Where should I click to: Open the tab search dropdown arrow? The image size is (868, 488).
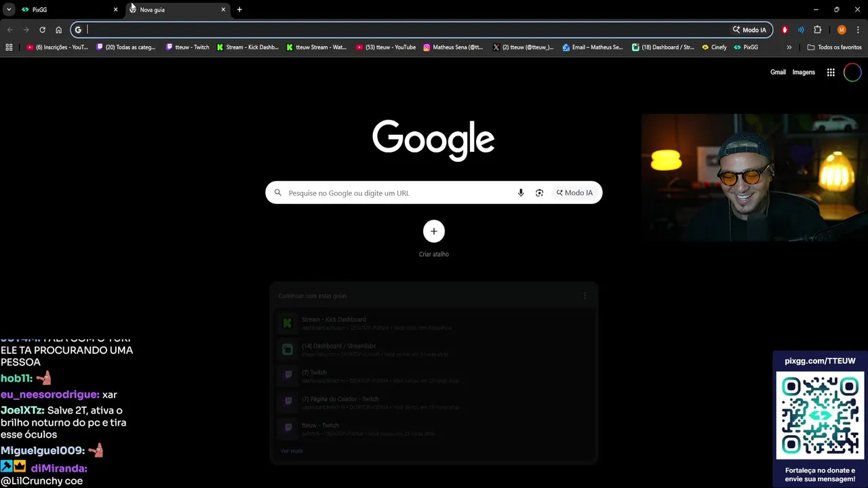(x=9, y=9)
